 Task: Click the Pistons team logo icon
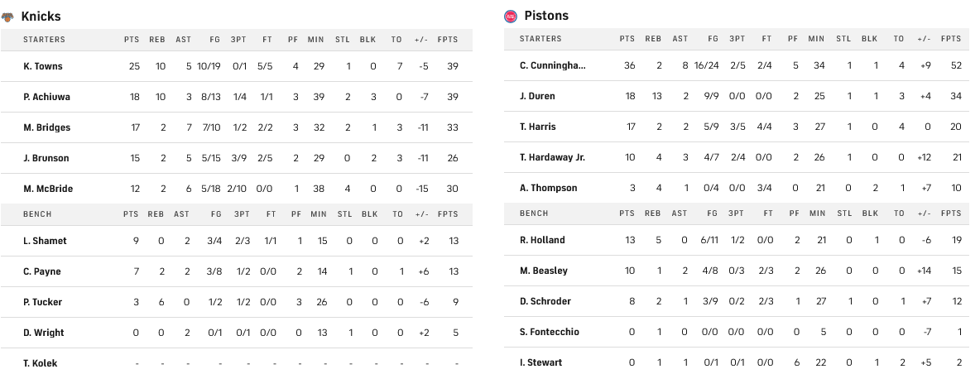coord(511,16)
